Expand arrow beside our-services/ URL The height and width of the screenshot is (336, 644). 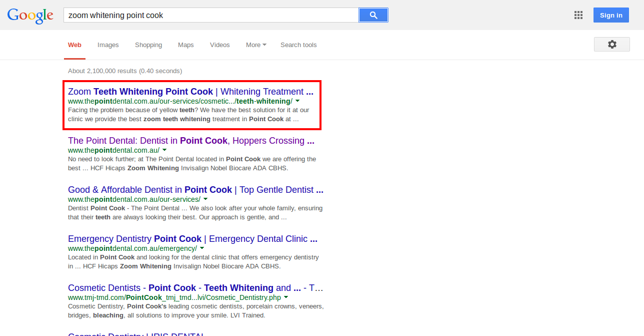(x=205, y=199)
